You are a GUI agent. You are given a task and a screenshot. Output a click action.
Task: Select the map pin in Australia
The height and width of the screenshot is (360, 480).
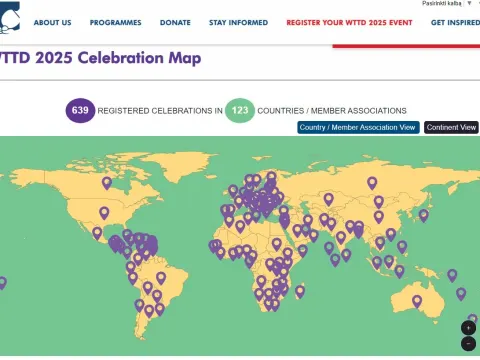click(417, 301)
